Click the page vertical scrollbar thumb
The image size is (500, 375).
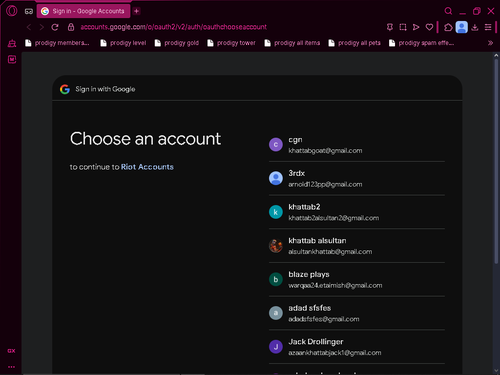[496, 162]
